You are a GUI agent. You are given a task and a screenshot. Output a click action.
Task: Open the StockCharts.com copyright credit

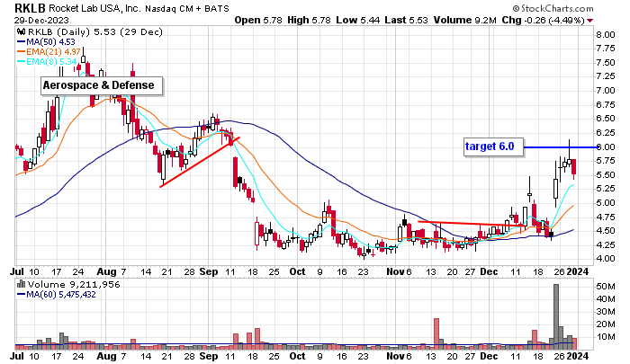(x=553, y=8)
